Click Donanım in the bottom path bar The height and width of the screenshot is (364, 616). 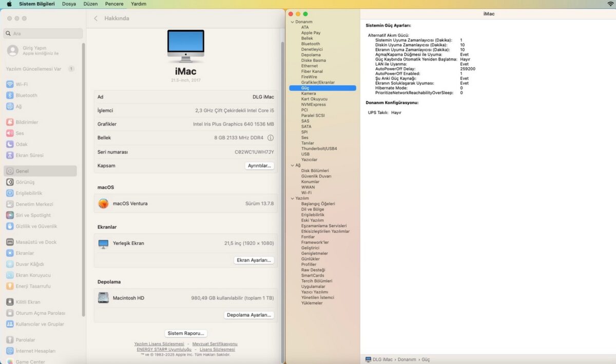point(407,360)
